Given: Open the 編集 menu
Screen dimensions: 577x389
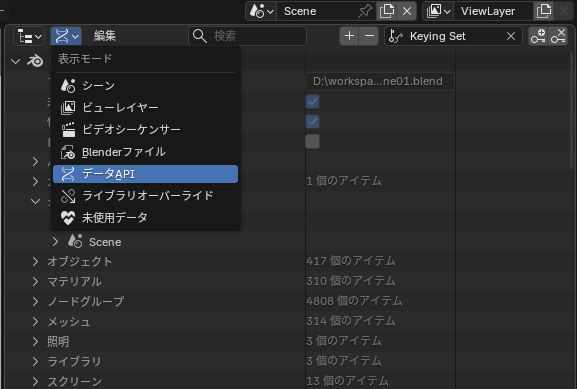Looking at the screenshot, I should [105, 36].
